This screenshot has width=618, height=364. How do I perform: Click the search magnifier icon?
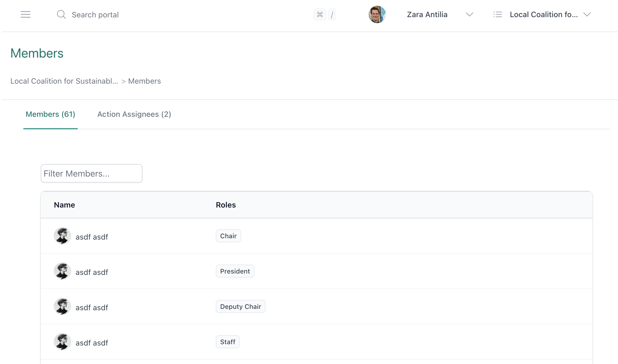[61, 14]
